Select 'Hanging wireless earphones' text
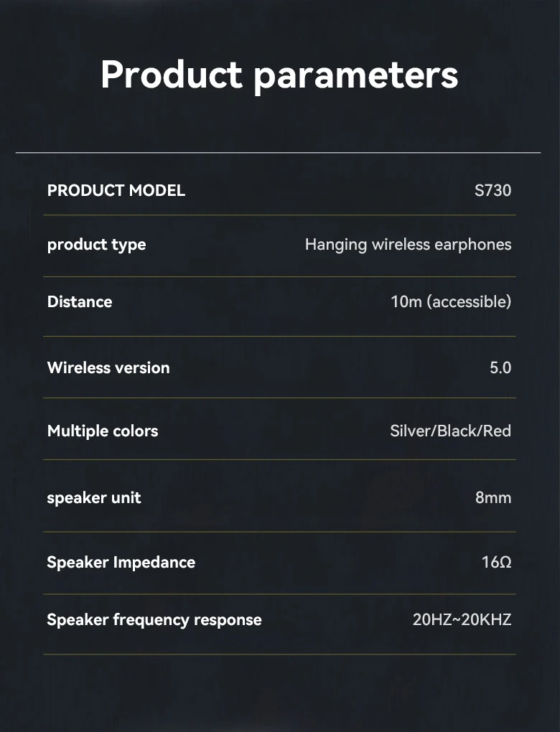 pos(408,245)
